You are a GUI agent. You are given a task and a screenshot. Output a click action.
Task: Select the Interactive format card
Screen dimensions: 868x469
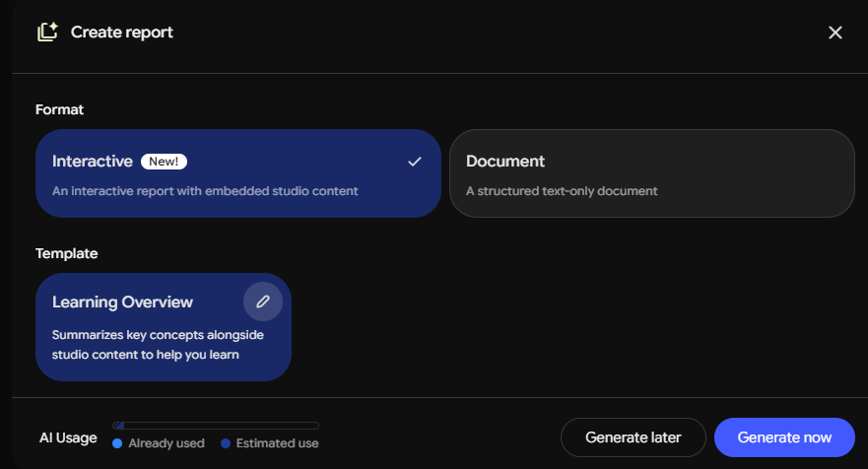point(238,173)
